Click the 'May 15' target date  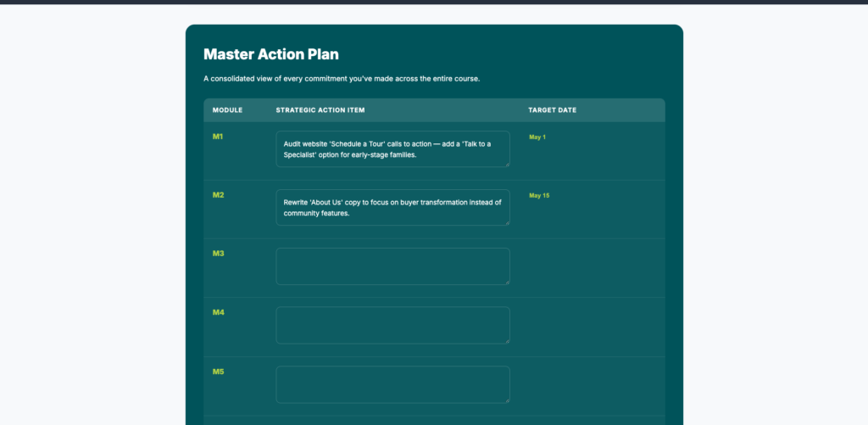click(x=539, y=196)
